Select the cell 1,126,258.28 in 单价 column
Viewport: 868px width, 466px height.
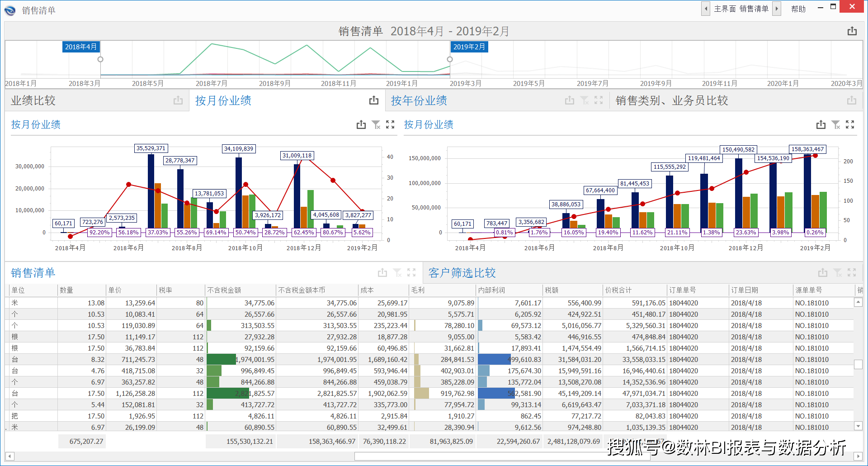pos(131,393)
